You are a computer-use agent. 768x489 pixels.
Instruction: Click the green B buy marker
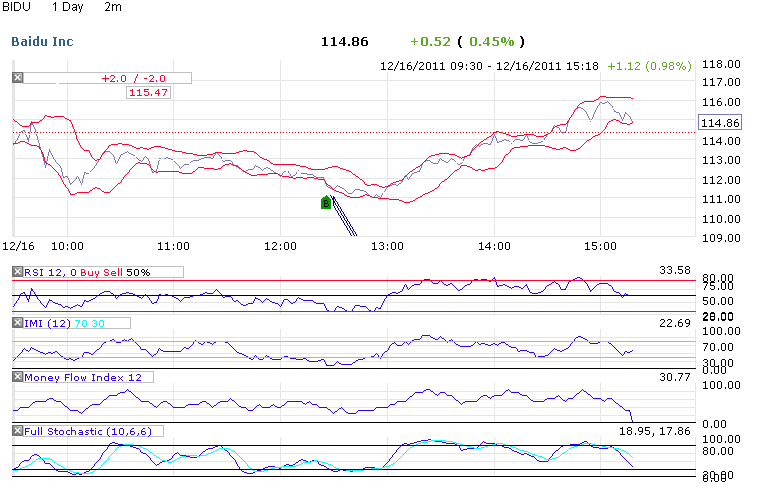(326, 202)
